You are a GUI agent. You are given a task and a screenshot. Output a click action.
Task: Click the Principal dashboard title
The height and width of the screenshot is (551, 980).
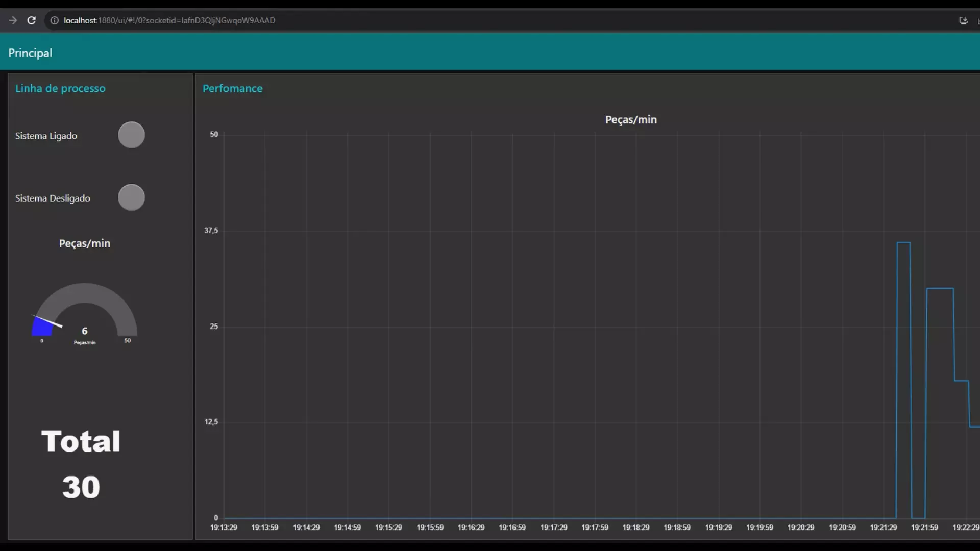[x=30, y=53]
